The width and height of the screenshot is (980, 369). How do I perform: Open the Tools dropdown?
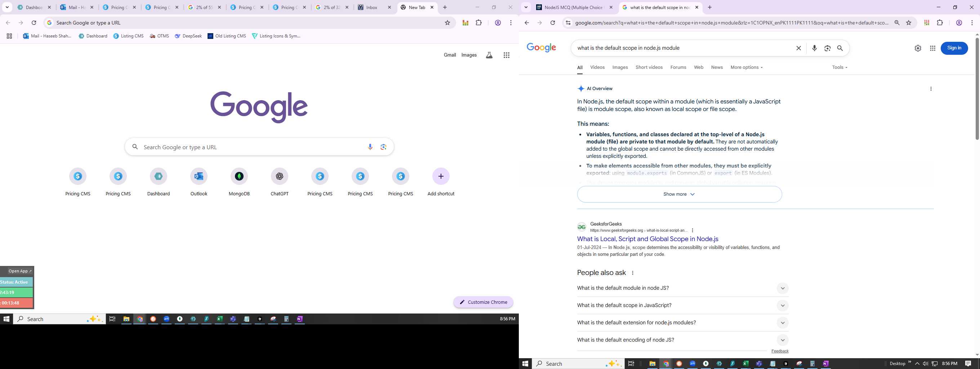coord(839,67)
